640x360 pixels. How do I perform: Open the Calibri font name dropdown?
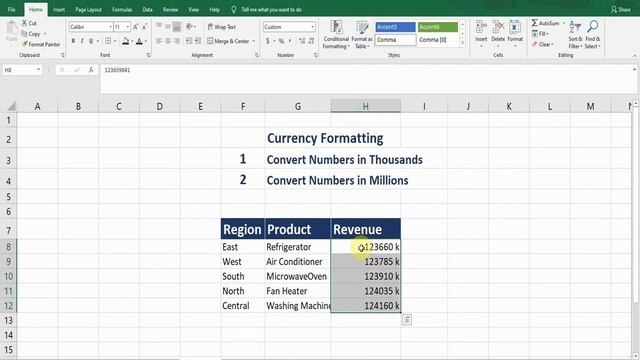(110, 27)
